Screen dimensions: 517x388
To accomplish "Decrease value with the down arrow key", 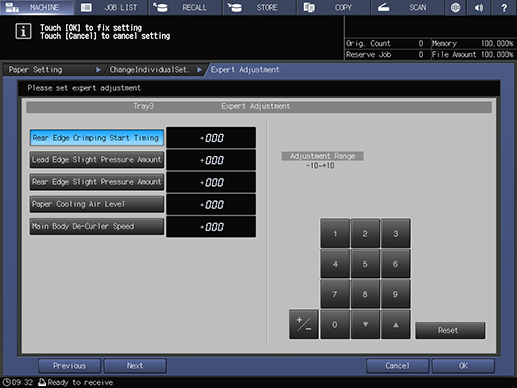I will (x=365, y=325).
